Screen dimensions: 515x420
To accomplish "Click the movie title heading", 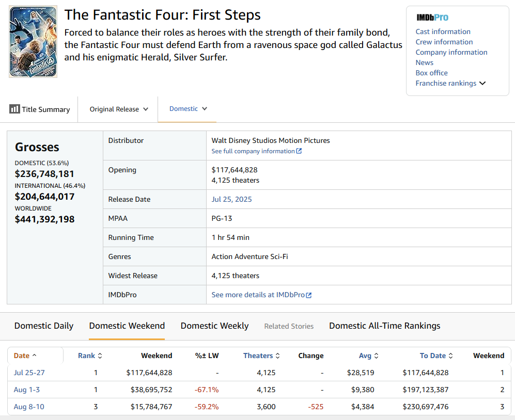I will click(x=163, y=15).
